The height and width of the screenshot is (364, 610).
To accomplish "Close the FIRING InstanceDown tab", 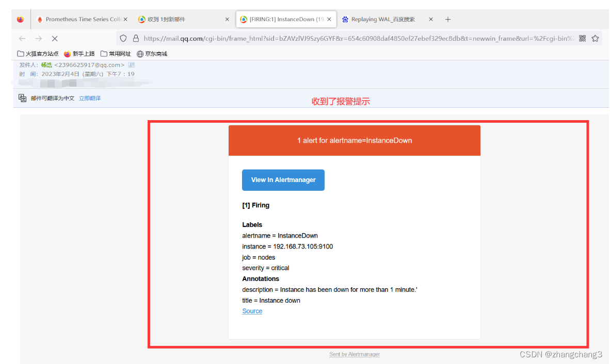I will point(329,20).
